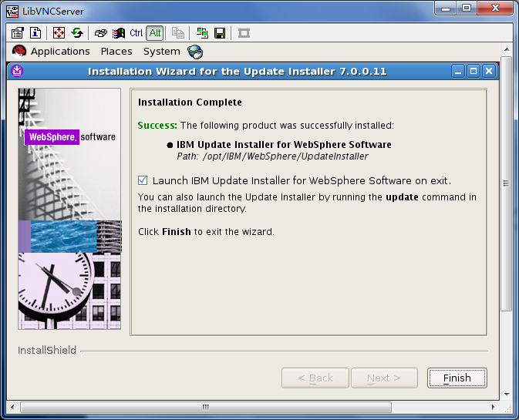
Task: Open new VNC connection icon
Action: [x=202, y=32]
